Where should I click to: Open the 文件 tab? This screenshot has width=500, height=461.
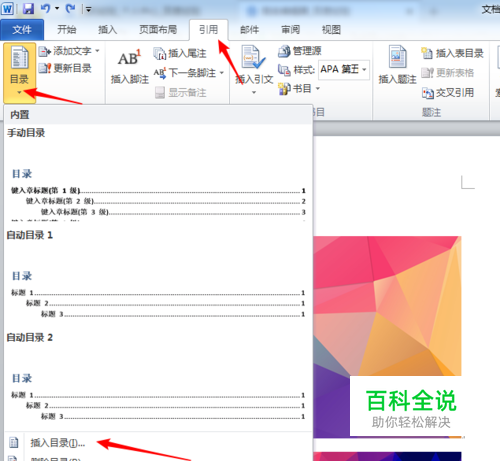(x=22, y=30)
